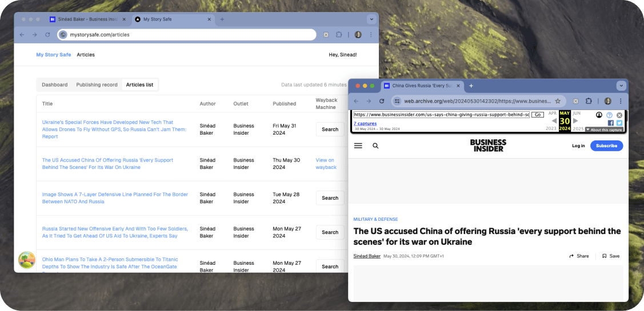Open the 7 captures link
This screenshot has width=644, height=311.
(x=365, y=123)
